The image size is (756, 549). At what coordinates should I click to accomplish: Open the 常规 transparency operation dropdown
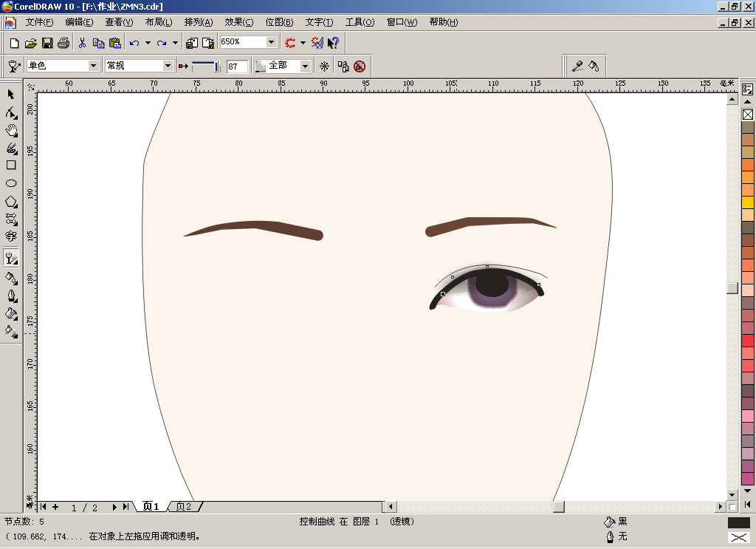(x=168, y=66)
